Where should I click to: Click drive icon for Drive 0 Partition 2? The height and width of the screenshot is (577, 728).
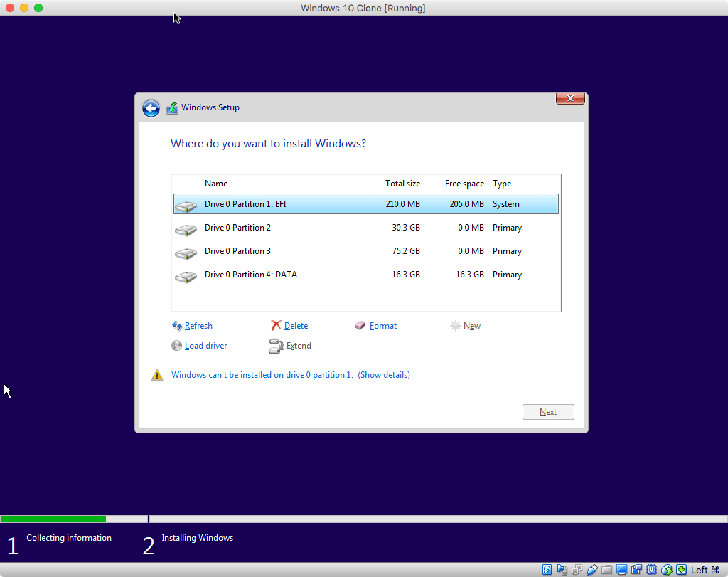[186, 230]
